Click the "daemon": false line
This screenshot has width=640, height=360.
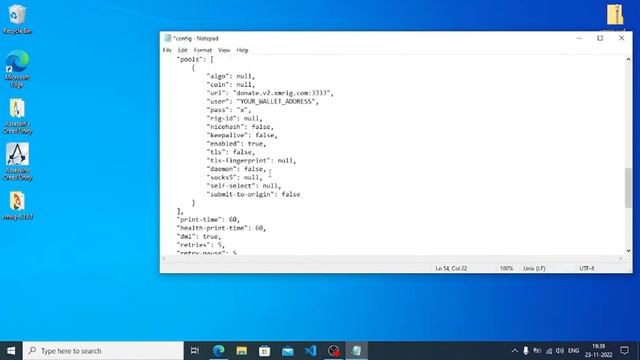click(x=236, y=169)
